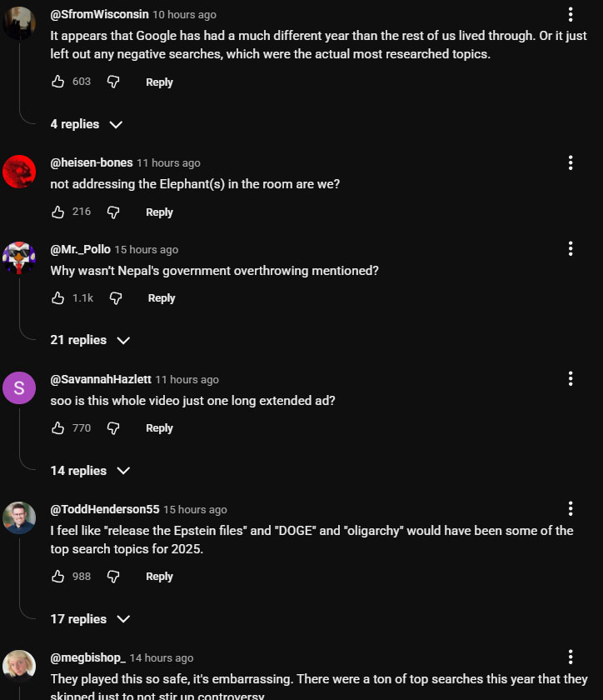
Task: Like @Mr._Pollo's Nepal government comment
Action: [58, 297]
